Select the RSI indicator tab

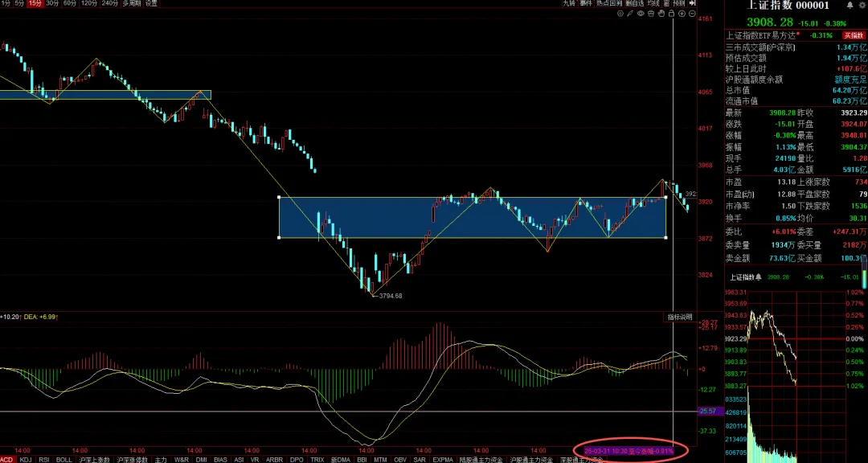pyautogui.click(x=43, y=459)
